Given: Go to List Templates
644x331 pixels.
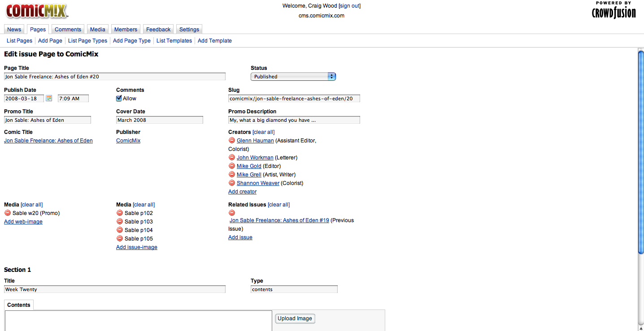Looking at the screenshot, I should pos(174,41).
